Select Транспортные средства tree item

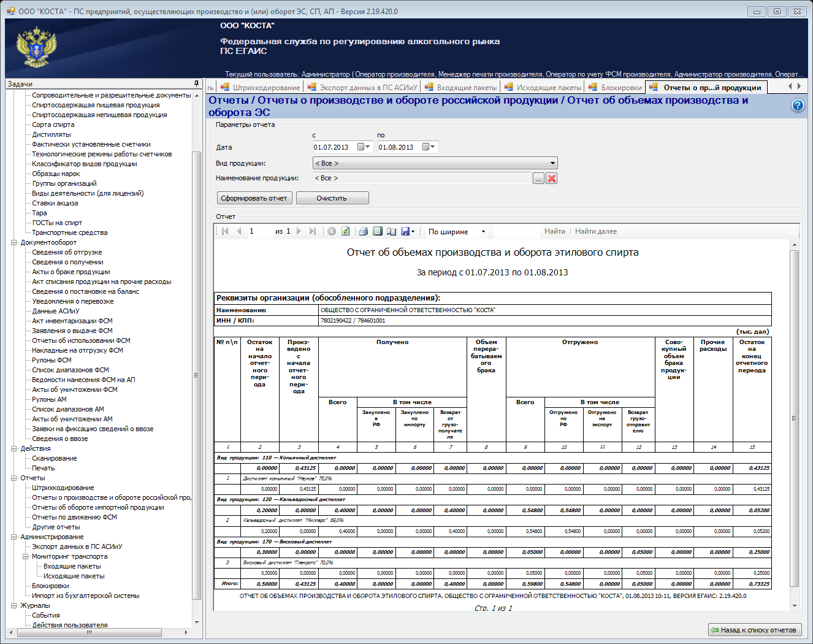coord(70,232)
